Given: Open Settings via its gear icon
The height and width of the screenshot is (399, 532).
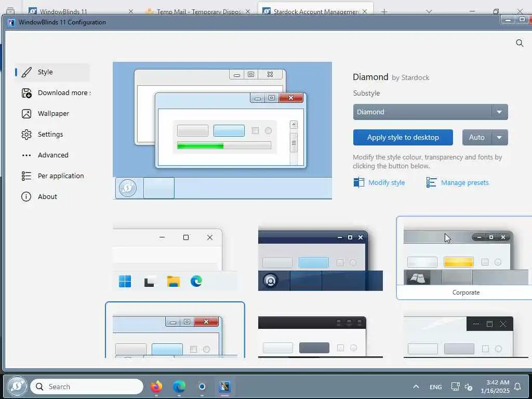Looking at the screenshot, I should (26, 135).
